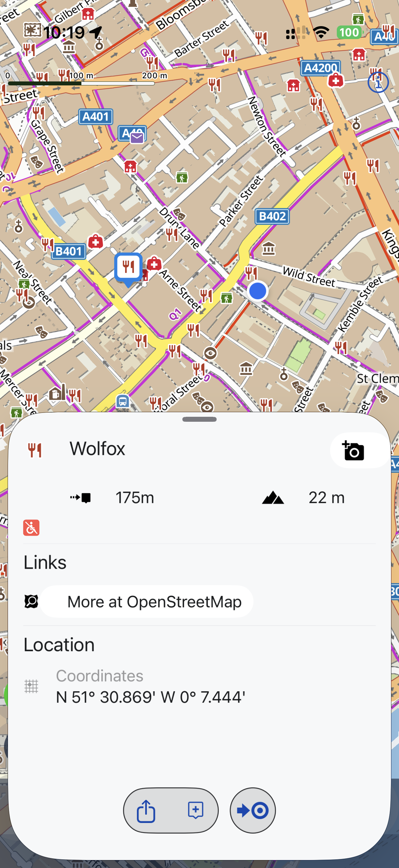Tap the museum icon near Wild Street
Viewport: 399px width, 868px height.
[269, 249]
